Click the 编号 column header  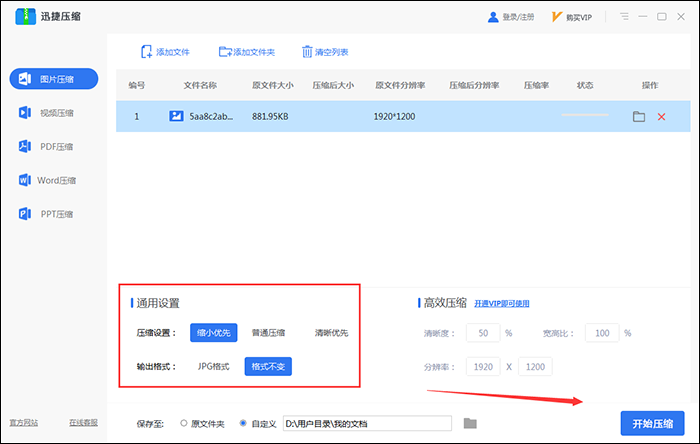pyautogui.click(x=137, y=85)
